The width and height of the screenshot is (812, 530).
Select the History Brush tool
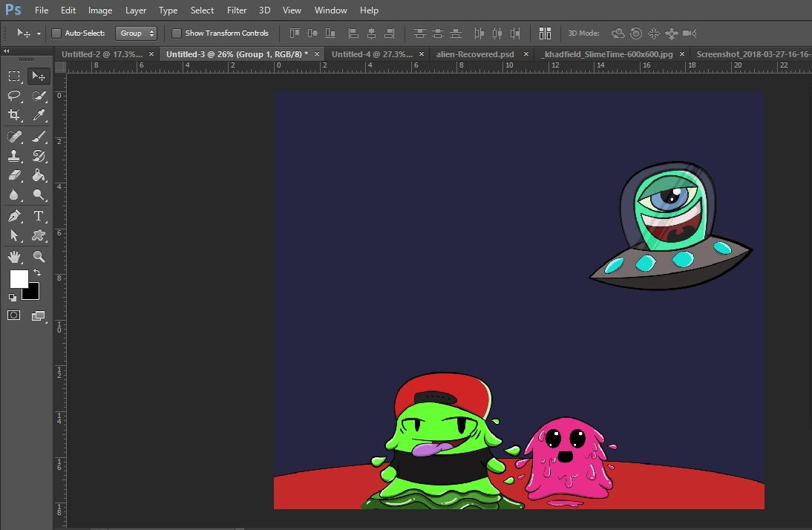(39, 155)
